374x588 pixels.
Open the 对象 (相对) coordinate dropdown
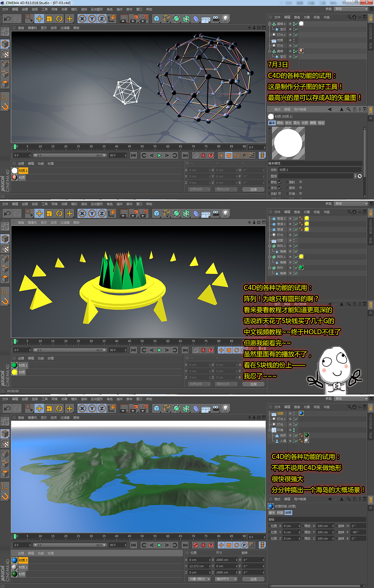[x=200, y=579]
